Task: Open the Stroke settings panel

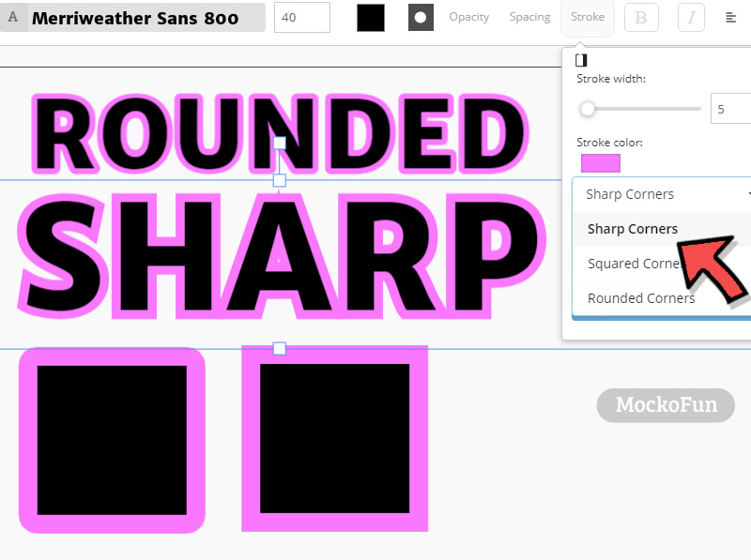Action: 587,16
